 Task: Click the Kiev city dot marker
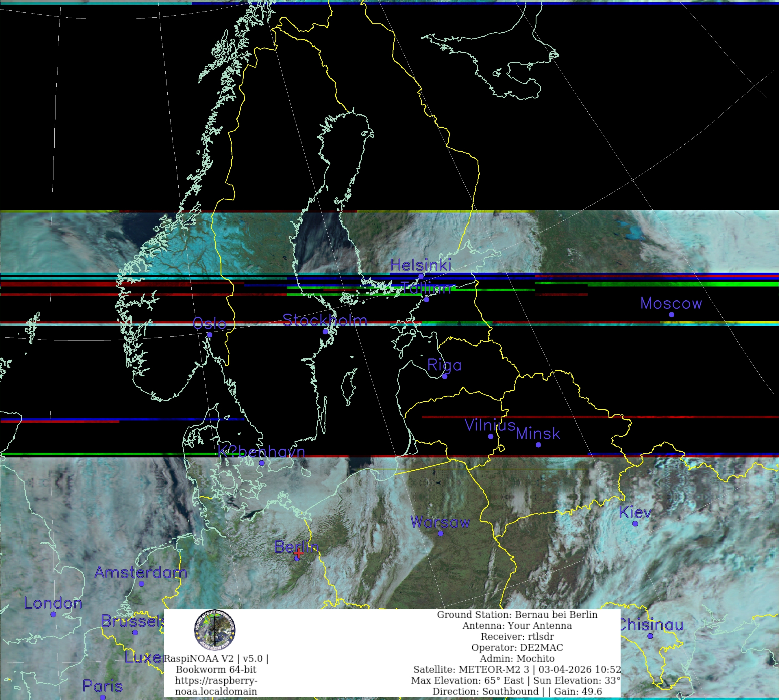(x=635, y=524)
